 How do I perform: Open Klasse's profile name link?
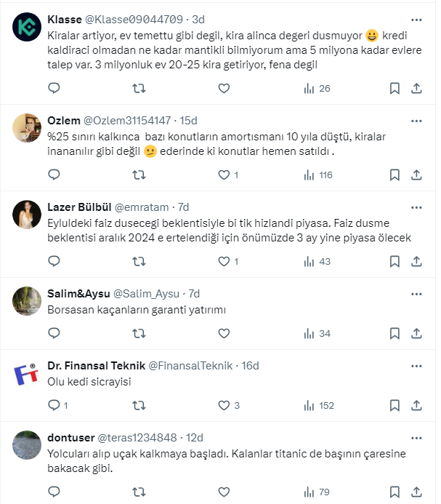coord(65,19)
